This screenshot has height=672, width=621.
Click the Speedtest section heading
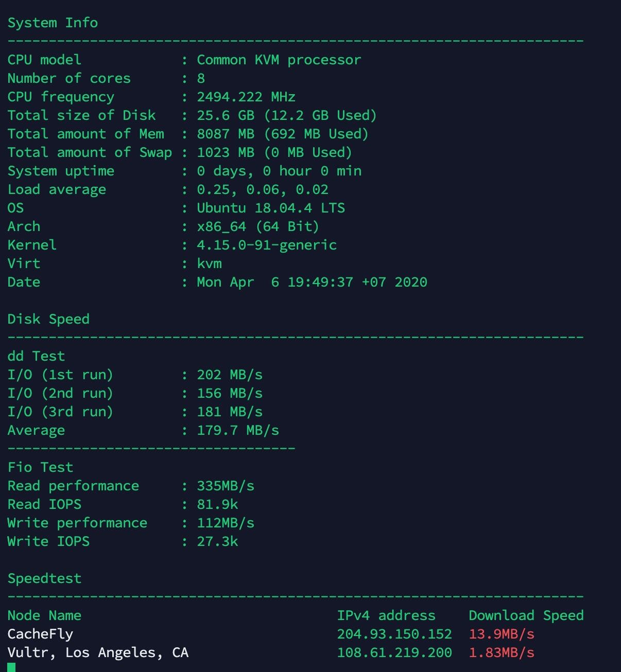click(44, 578)
